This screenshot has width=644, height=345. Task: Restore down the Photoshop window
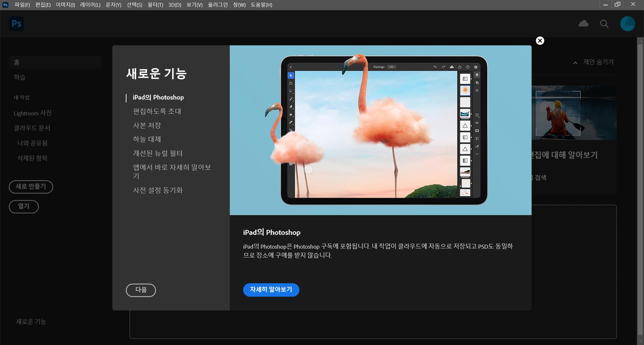click(x=618, y=4)
